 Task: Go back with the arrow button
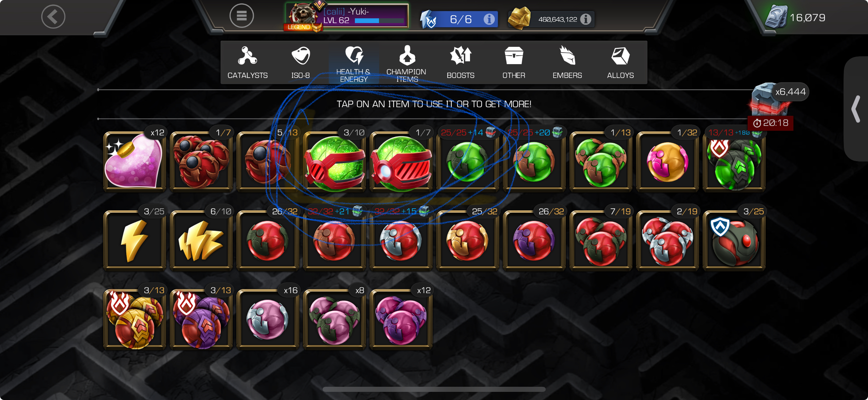[x=53, y=17]
